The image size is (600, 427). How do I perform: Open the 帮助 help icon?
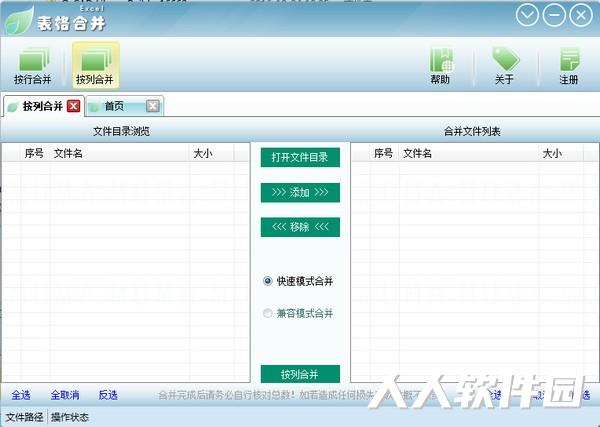tap(441, 65)
